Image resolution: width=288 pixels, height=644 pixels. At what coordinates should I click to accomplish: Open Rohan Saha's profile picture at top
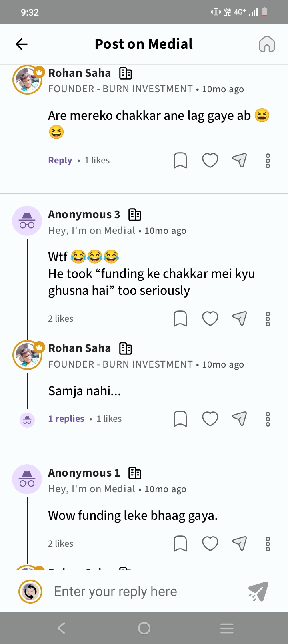click(28, 80)
